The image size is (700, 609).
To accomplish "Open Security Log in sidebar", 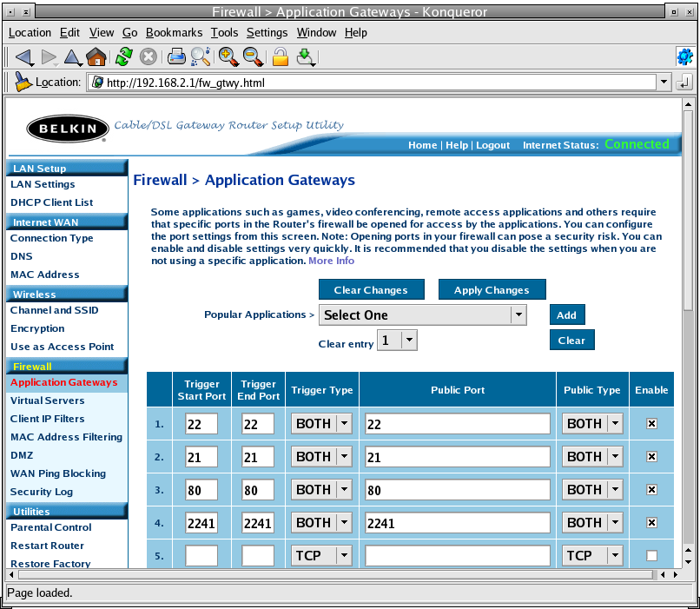I will pos(42,492).
